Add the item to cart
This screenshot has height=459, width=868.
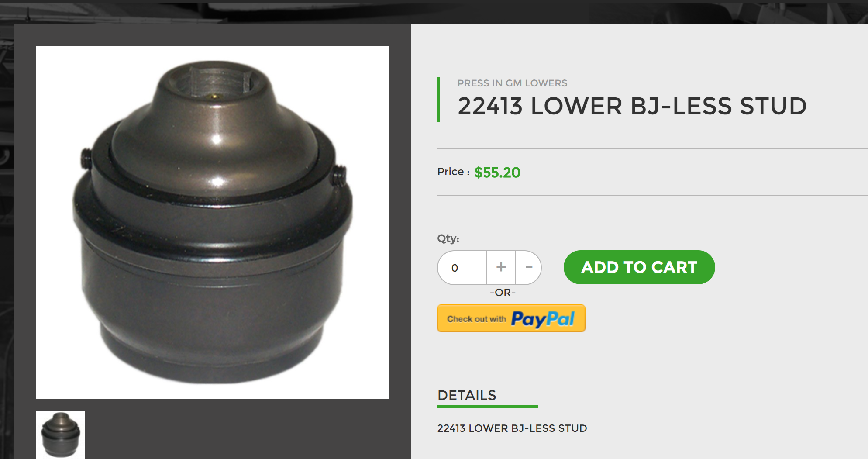(x=639, y=267)
